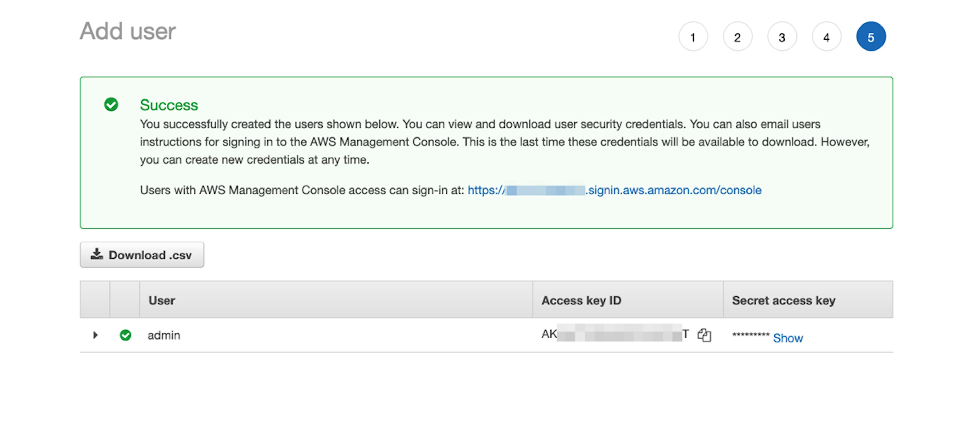Click the Download .csv button
This screenshot has width=980, height=439.
coord(142,255)
